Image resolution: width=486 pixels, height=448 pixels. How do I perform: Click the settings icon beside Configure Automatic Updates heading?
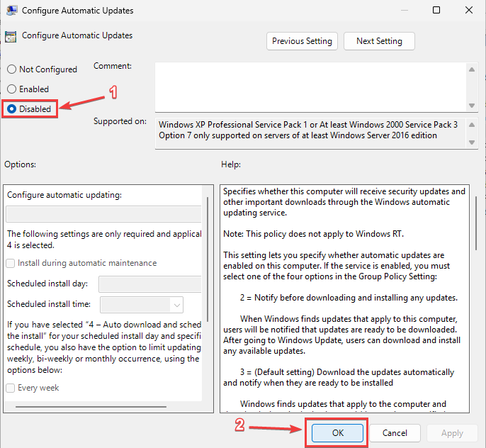11,37
